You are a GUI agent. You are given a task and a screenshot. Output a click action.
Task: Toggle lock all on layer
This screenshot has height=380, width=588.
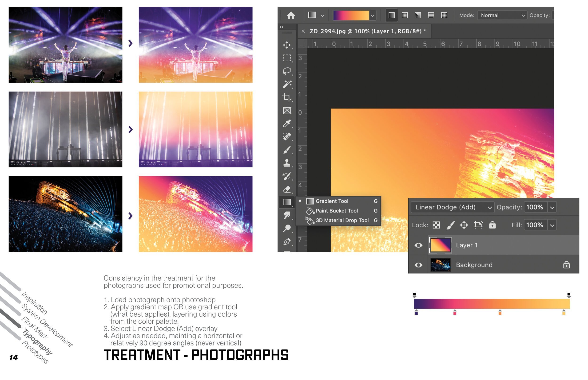492,225
